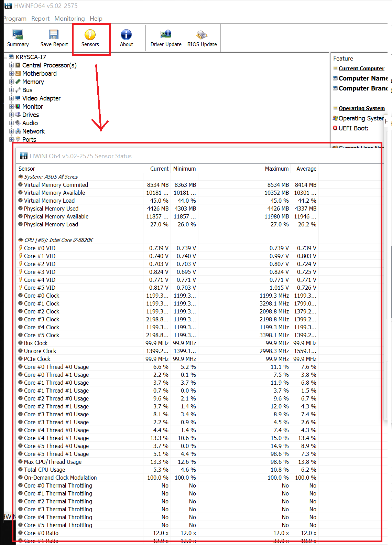Viewport: 392px width, 545px height.
Task: Click the Drives tree icon
Action: 18,115
